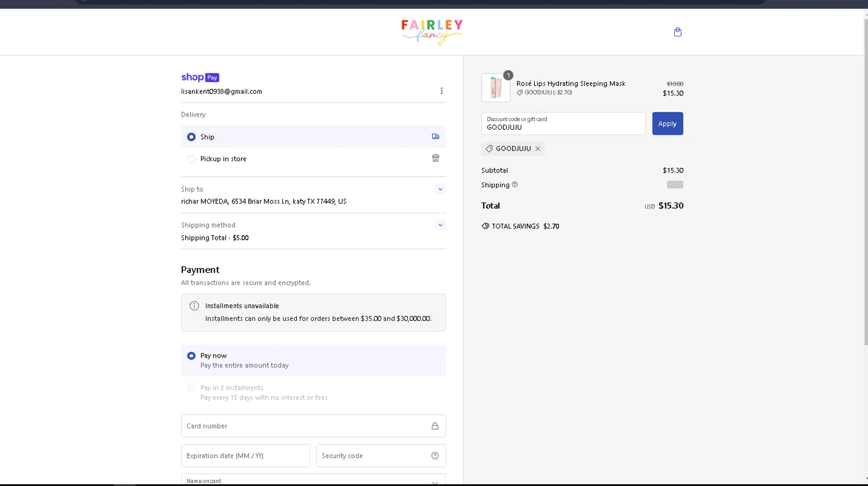Click the shipping help question mark icon
The height and width of the screenshot is (486, 868).
click(515, 185)
